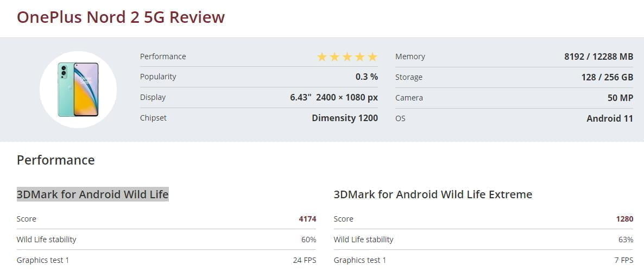Click the 24 FPS graphics test result
The image size is (644, 277).
pyautogui.click(x=305, y=260)
